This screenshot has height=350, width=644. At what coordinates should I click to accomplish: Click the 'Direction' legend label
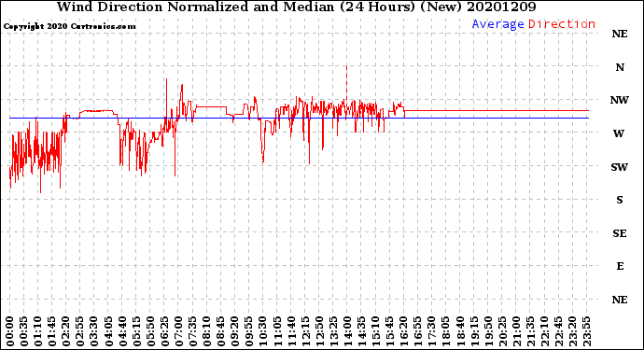(x=562, y=24)
